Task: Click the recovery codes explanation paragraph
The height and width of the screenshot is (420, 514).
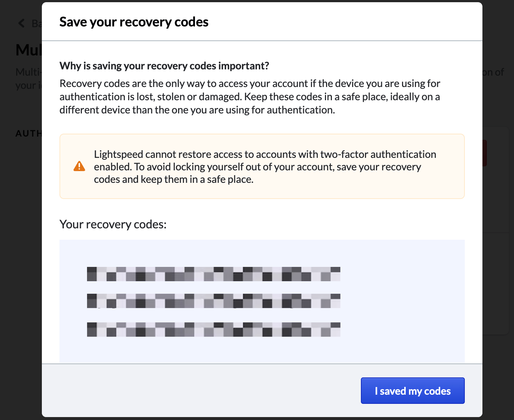Action: [x=250, y=97]
